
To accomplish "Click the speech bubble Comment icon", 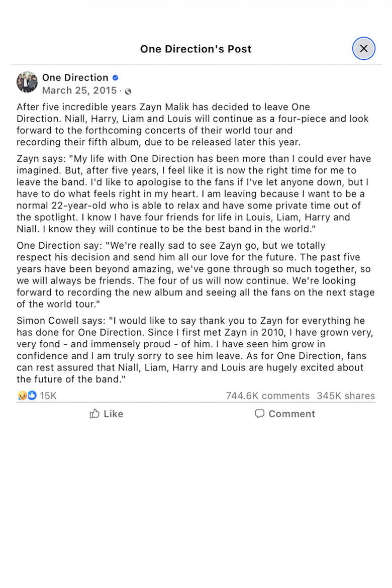I will click(259, 414).
